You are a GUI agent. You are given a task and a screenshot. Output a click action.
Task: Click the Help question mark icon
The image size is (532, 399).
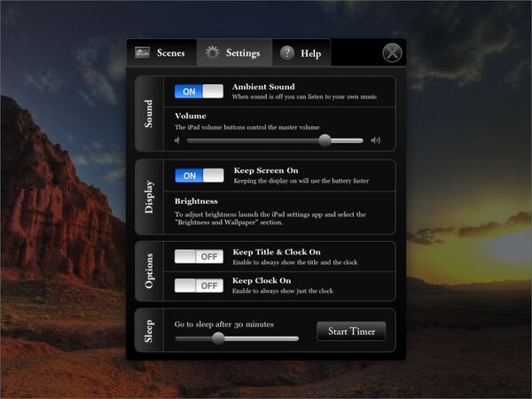(287, 53)
